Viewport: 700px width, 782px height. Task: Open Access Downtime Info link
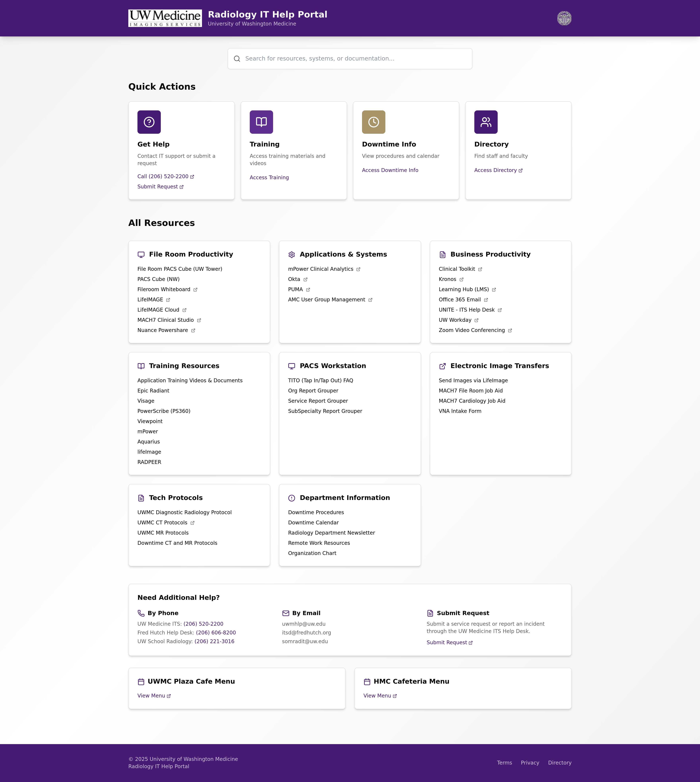[390, 170]
